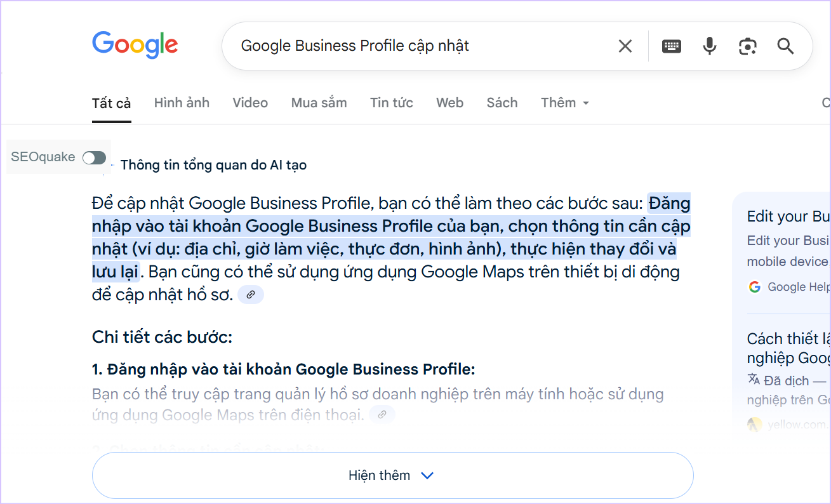Open 'Edit your Bu...' side result
This screenshot has width=831, height=504.
pyautogui.click(x=789, y=216)
